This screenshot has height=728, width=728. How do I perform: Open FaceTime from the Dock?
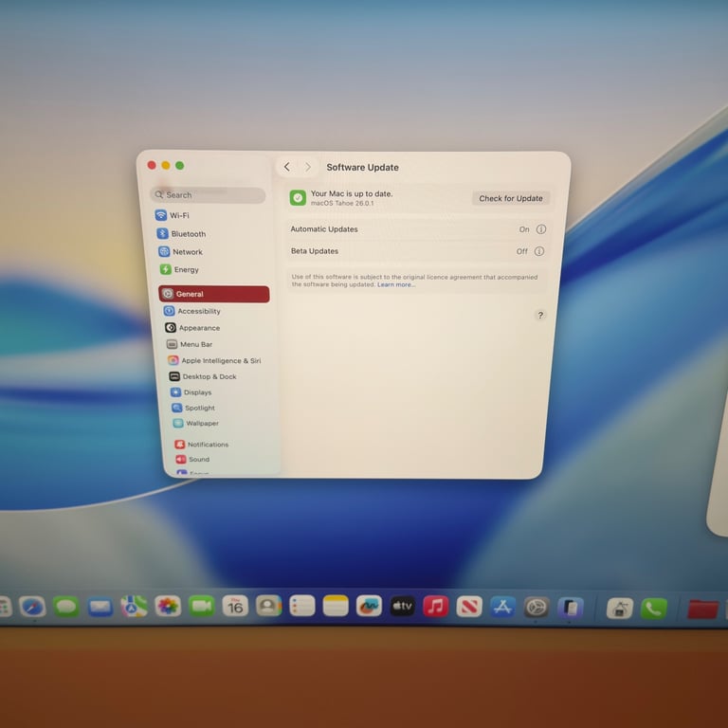click(202, 607)
